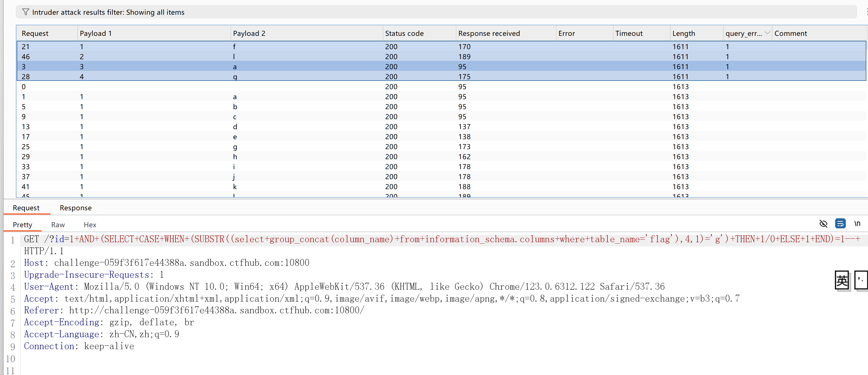Open the Intruder results filter bar

point(436,12)
